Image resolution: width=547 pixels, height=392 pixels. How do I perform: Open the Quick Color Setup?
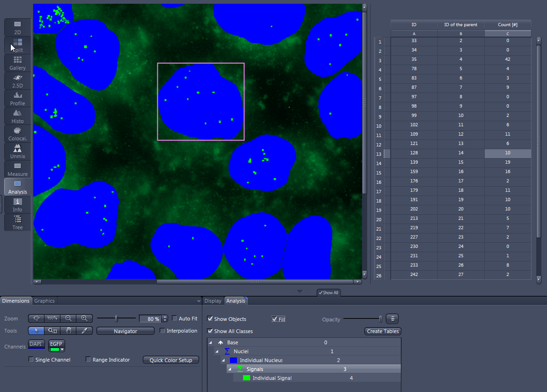[170, 360]
